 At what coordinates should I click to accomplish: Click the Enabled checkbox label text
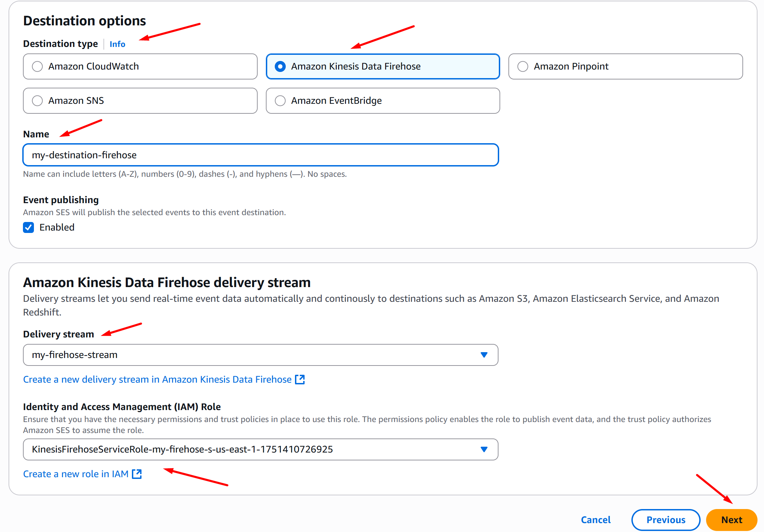(57, 227)
